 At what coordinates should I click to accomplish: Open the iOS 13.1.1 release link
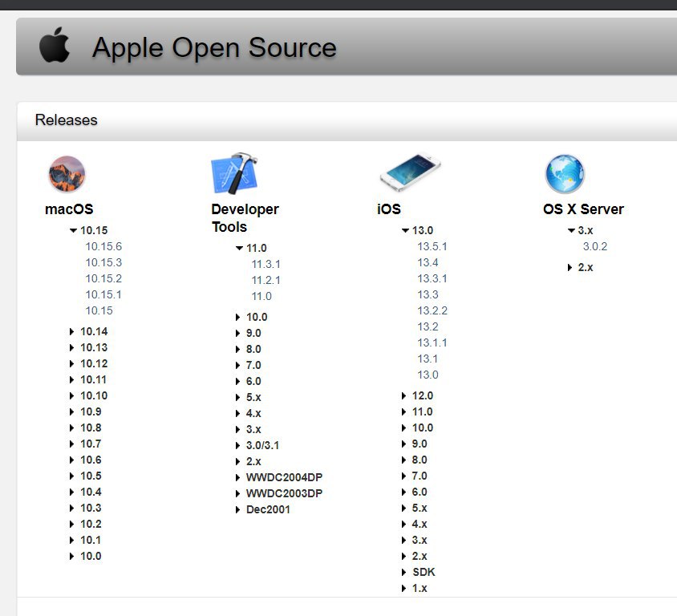(432, 342)
